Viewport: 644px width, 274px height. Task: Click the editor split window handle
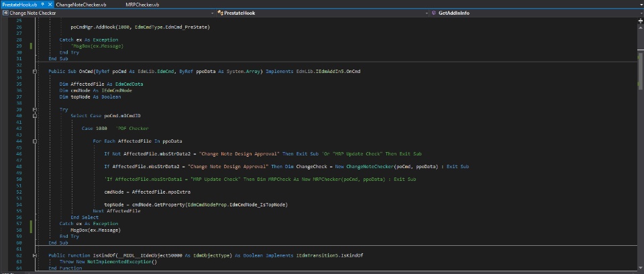(x=639, y=19)
